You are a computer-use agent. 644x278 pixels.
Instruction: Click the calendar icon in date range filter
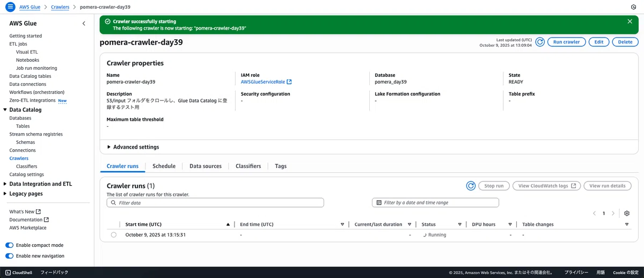point(379,203)
